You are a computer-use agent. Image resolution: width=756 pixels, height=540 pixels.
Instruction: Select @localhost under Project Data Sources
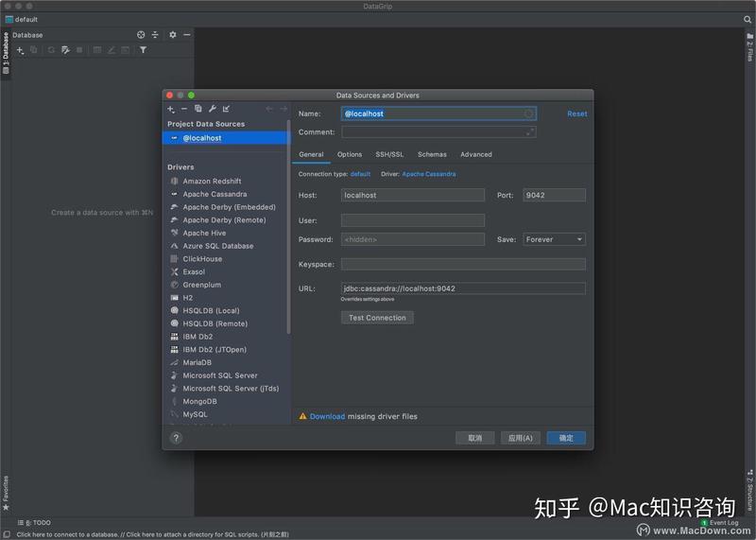coord(225,138)
